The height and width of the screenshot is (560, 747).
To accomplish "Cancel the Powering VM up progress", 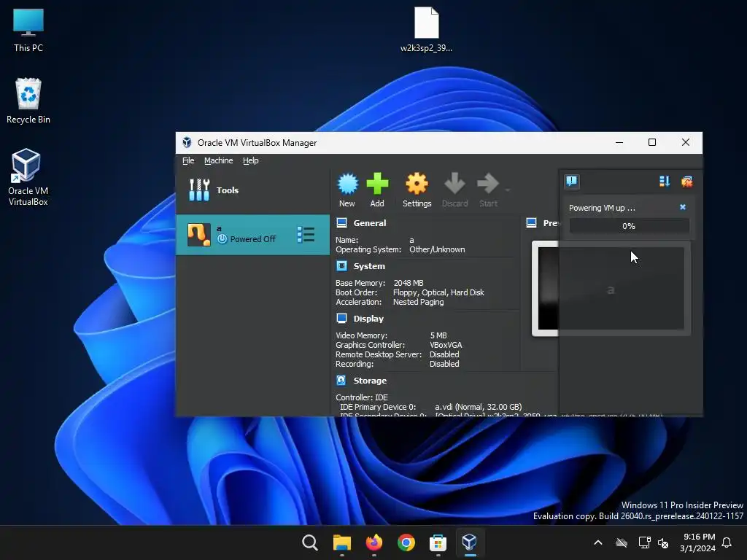I will tap(683, 207).
